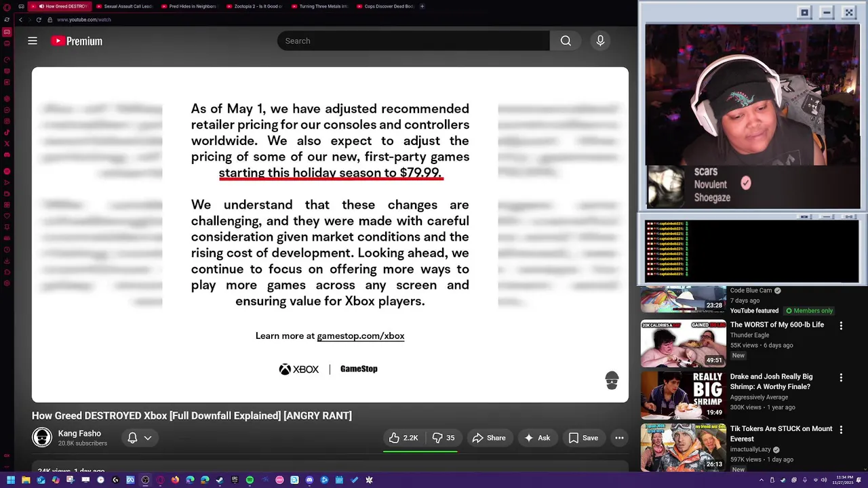Open the Thunder Eagle channel name
The image size is (868, 488).
749,335
